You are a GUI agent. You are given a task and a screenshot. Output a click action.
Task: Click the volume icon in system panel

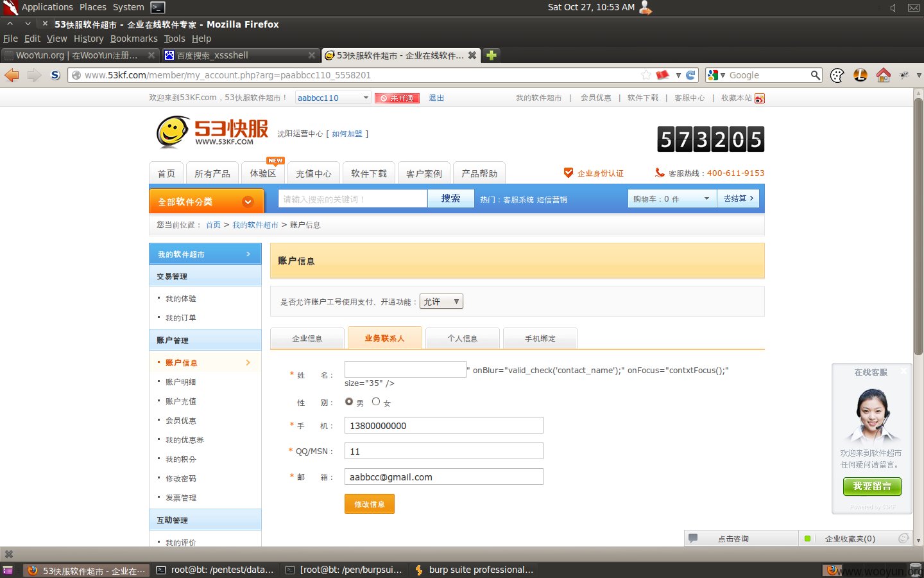pyautogui.click(x=893, y=8)
